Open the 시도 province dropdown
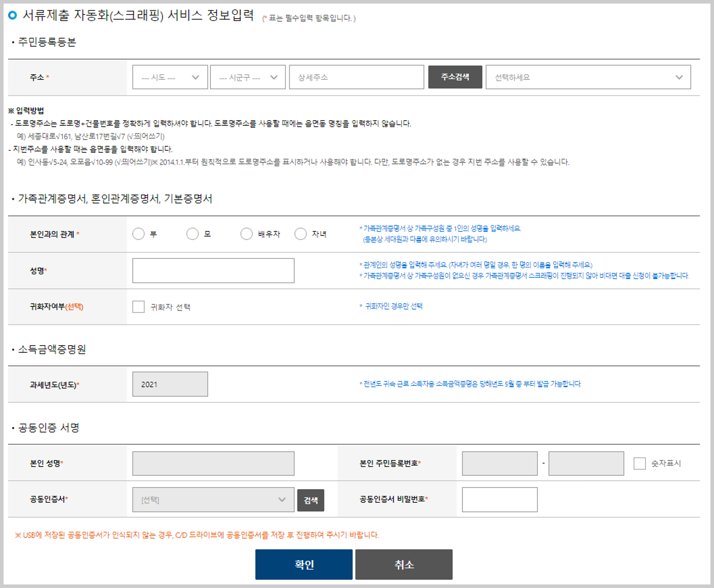 point(170,77)
